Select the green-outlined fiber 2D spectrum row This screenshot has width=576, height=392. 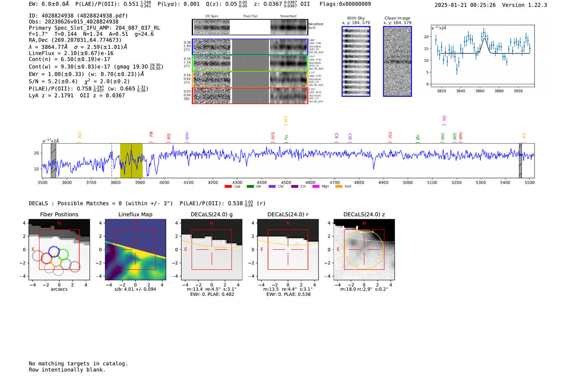pyautogui.click(x=250, y=63)
